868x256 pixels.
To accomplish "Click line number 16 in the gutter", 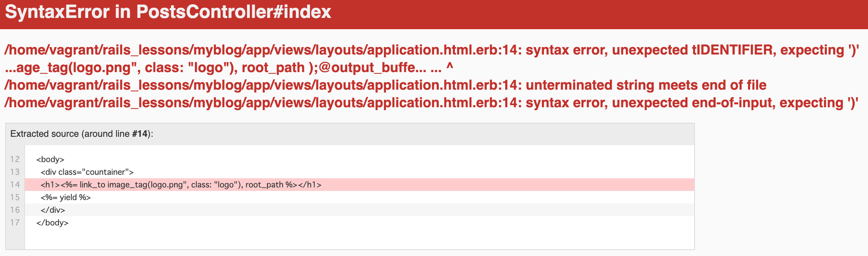I will tap(15, 210).
